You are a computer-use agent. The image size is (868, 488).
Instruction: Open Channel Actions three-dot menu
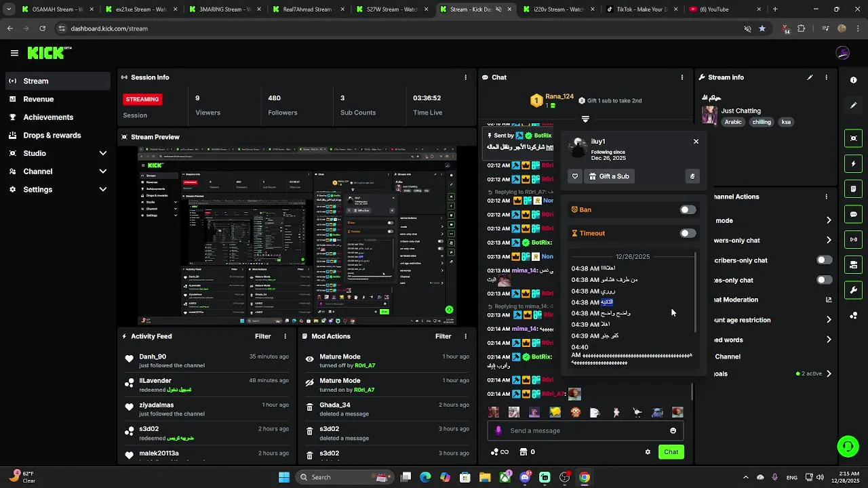826,197
